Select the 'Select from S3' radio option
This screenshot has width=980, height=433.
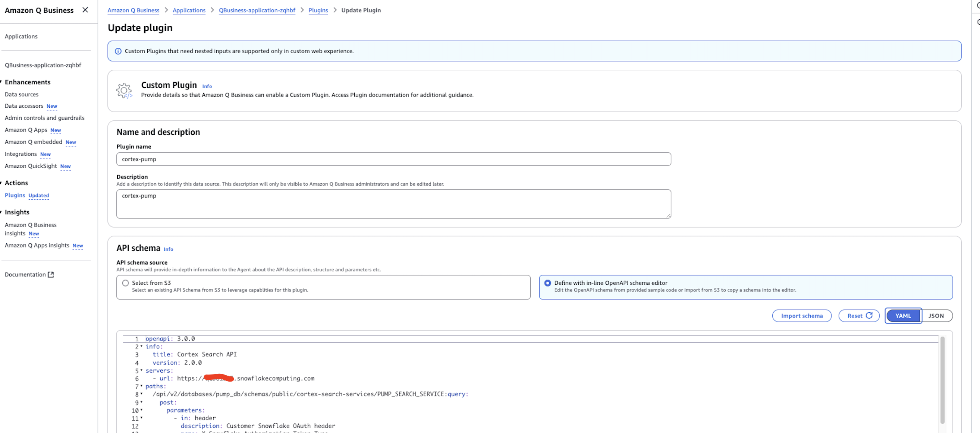click(126, 283)
